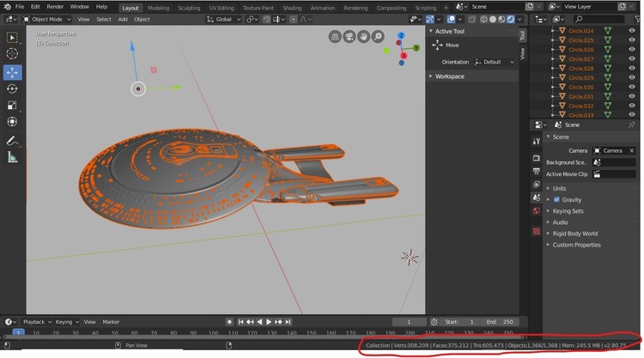The image size is (644, 358).
Task: Activate the Rotate tool
Action: [x=12, y=88]
